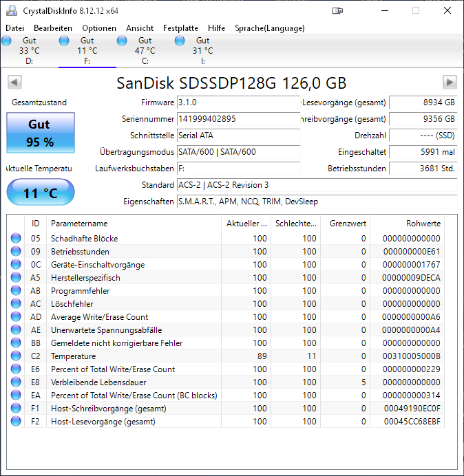Click the Laufwerksbuchstaben field F:
The image size is (464, 476).
click(x=238, y=168)
